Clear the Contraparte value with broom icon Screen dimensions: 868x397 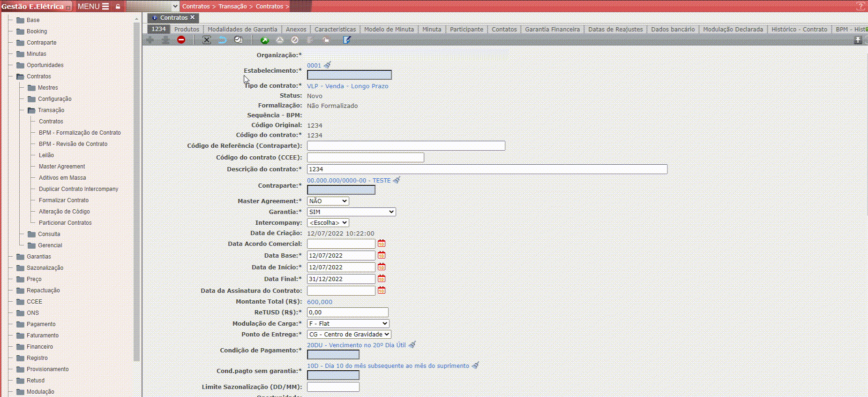click(397, 180)
